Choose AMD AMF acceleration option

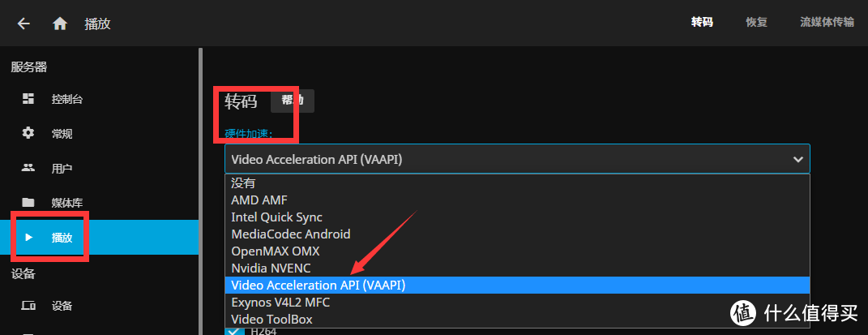pyautogui.click(x=517, y=200)
